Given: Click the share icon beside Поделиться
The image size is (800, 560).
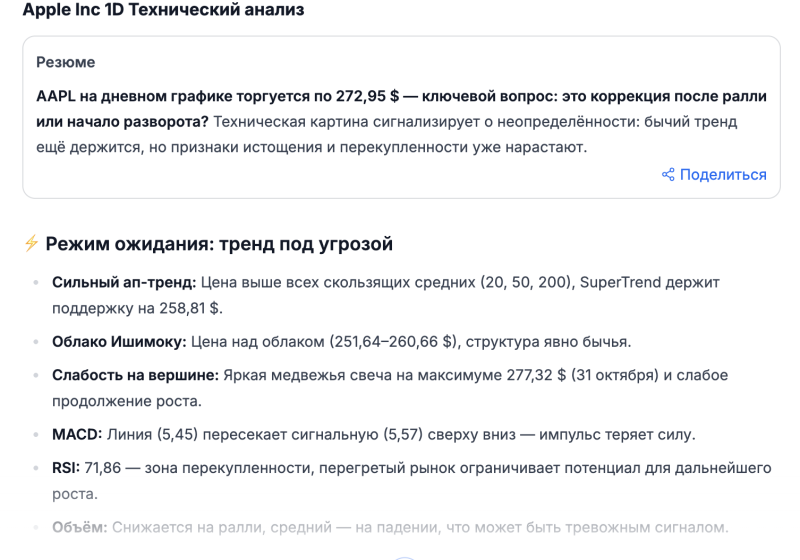Looking at the screenshot, I should pyautogui.click(x=668, y=174).
